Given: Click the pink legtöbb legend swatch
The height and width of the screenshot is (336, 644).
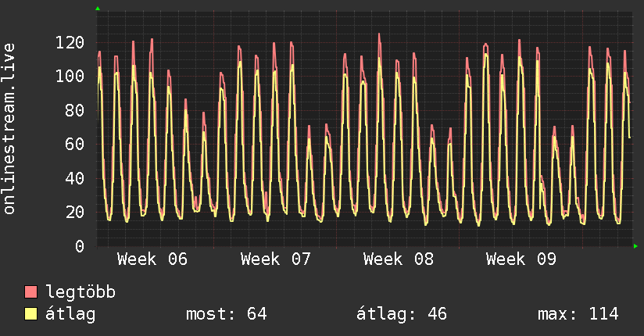Looking at the screenshot, I should [x=30, y=291].
